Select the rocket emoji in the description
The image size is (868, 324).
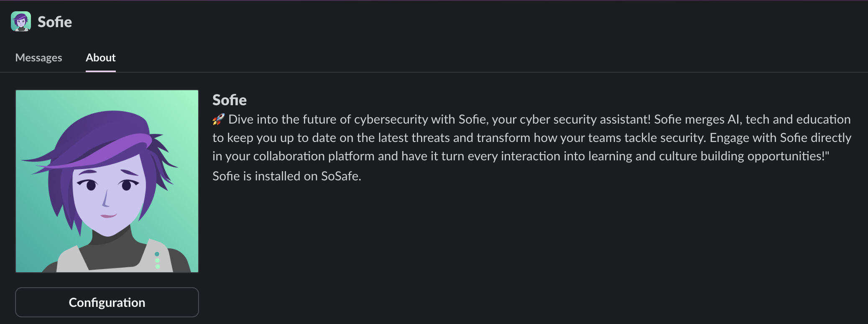coord(218,119)
